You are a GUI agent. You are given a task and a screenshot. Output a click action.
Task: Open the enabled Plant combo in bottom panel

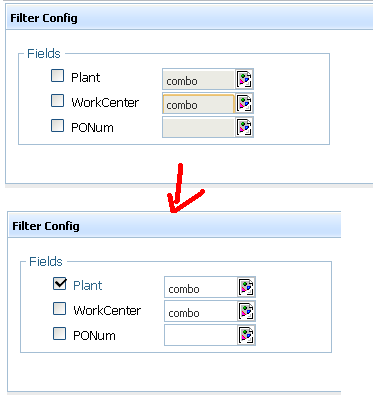201,287
